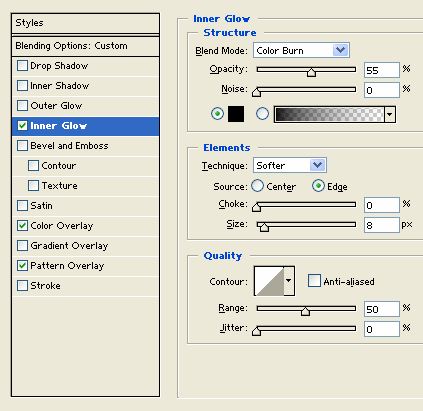Select the Center source radio button

[257, 186]
